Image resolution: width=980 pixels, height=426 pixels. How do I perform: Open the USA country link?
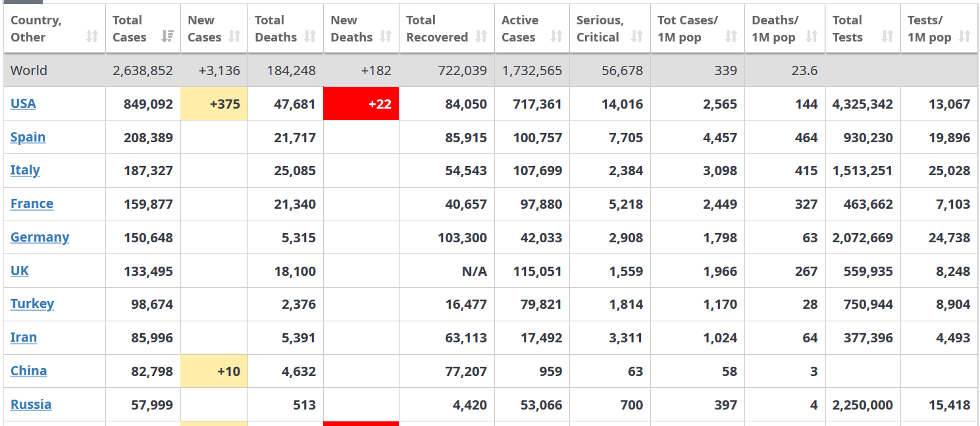(x=23, y=103)
